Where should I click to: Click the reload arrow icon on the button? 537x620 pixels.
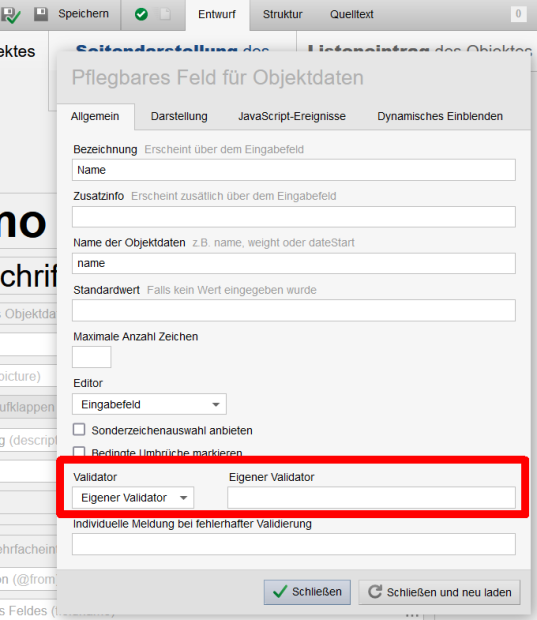click(x=375, y=592)
